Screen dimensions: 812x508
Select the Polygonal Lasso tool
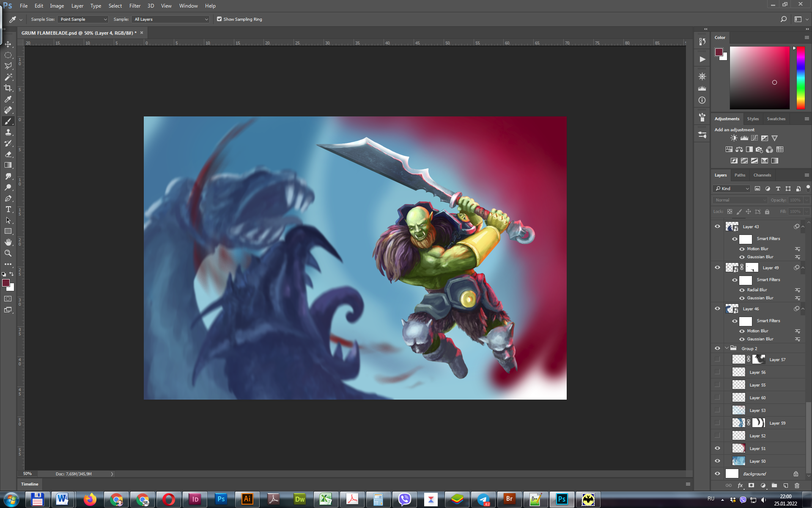point(8,66)
